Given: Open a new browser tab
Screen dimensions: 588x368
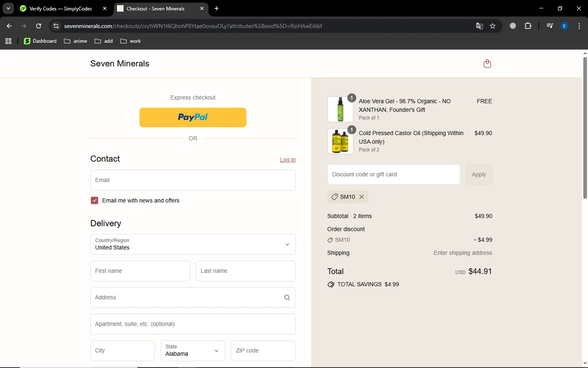Looking at the screenshot, I should coord(217,8).
